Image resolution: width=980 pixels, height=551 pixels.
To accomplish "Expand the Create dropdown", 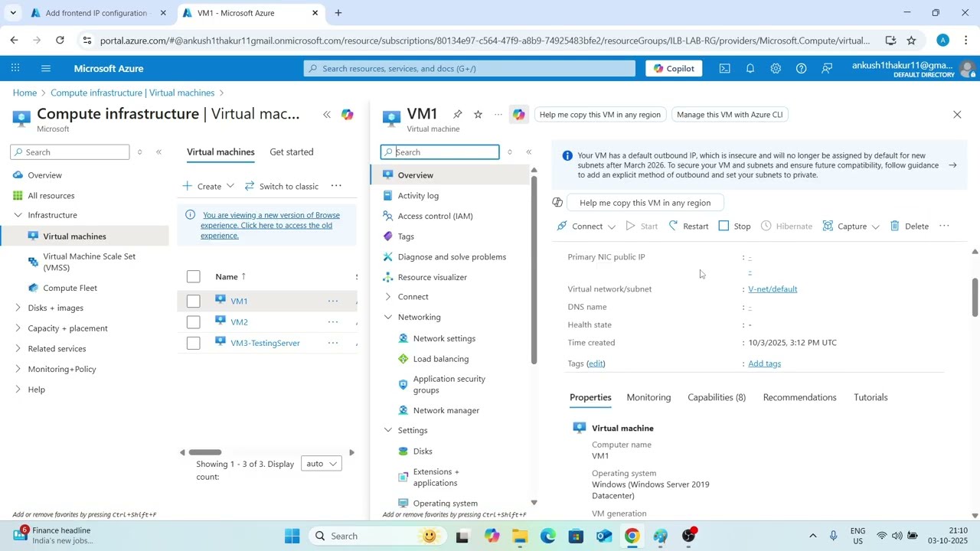I will point(208,186).
